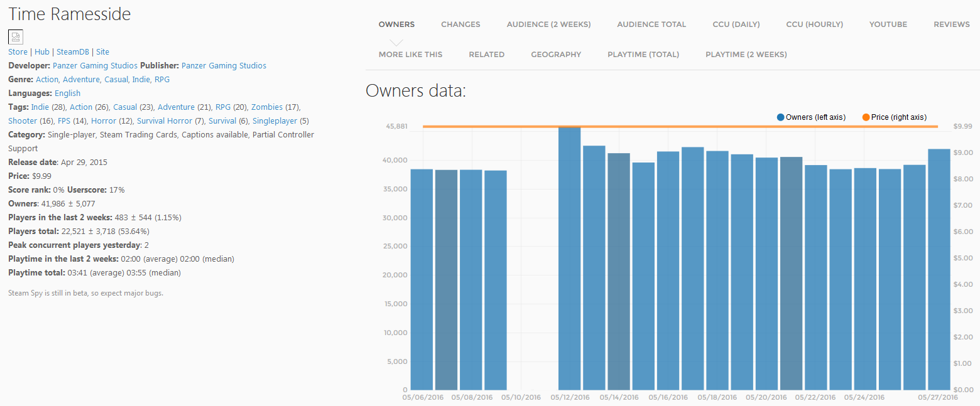Toggle Price series in chart legend
This screenshot has height=406, width=980.
tap(895, 117)
